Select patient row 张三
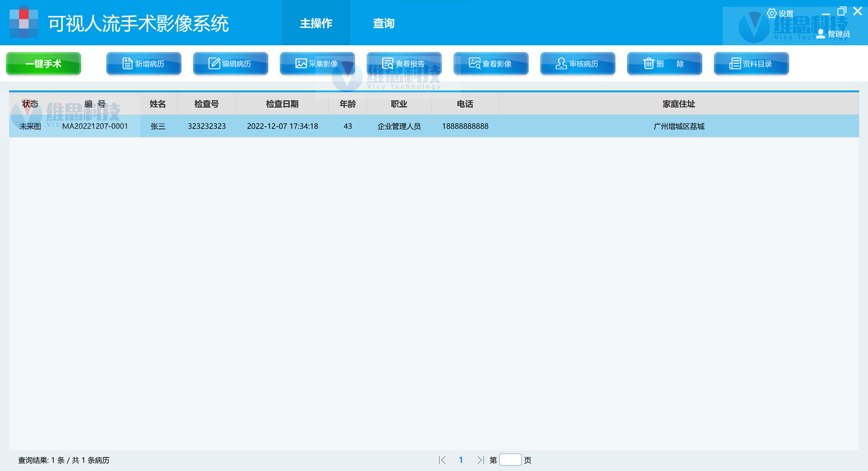Viewport: 868px width, 471px height. pyautogui.click(x=158, y=126)
